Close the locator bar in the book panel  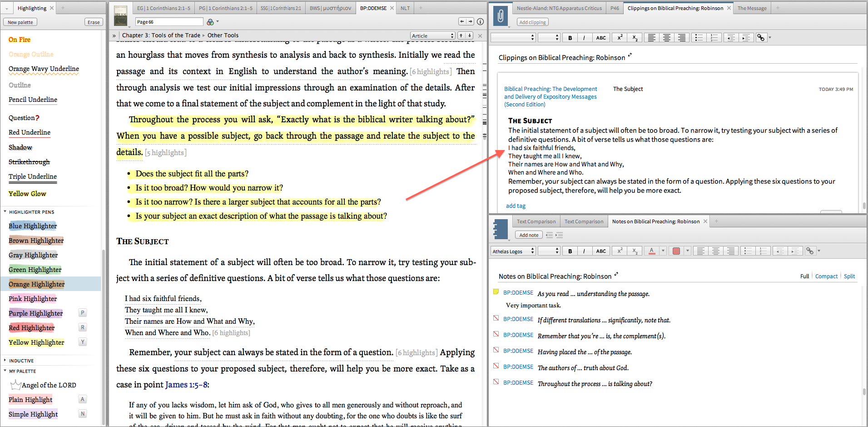480,35
